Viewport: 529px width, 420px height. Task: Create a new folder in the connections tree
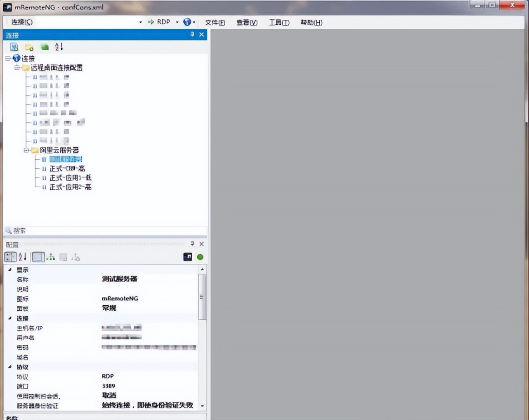29,47
